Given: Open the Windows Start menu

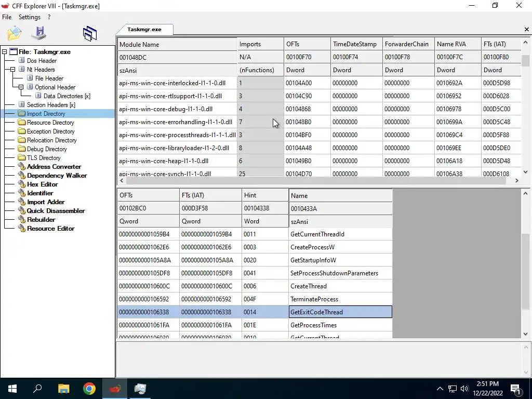Looking at the screenshot, I should pyautogui.click(x=12, y=389).
